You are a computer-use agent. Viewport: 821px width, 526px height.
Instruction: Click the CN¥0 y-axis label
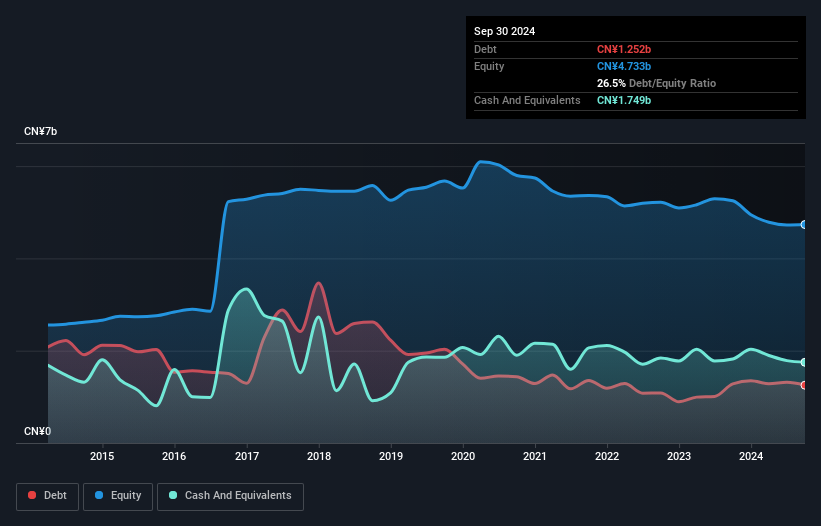coord(37,431)
